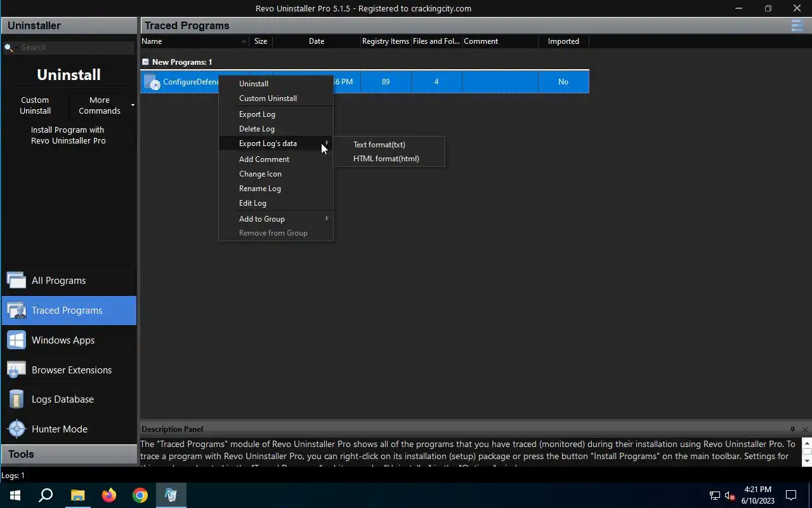
Task: Launch Chrome from the taskbar
Action: (140, 495)
